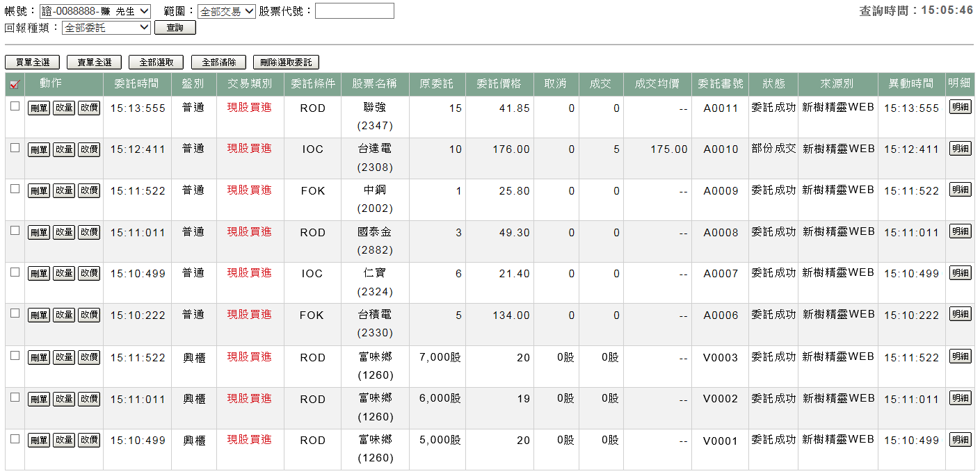Click 刪單 for the 台達電 order A0010
This screenshot has width=980, height=476.
(39, 149)
